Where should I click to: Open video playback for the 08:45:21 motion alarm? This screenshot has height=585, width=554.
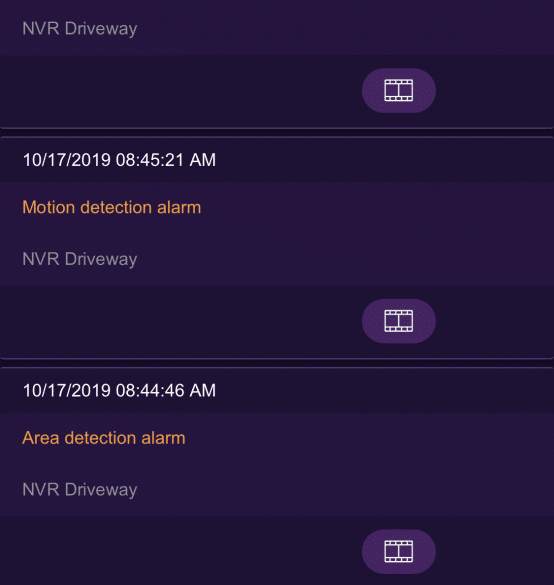pyautogui.click(x=398, y=321)
